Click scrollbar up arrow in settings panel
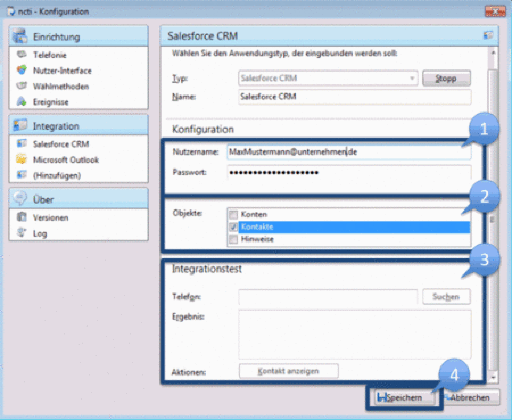Viewport: 512px width, 420px height. 493,52
